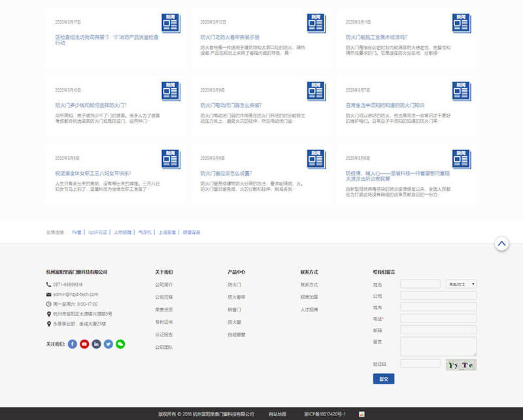Click the envelope icon beside admin@hzjd-tech.com
523x420 pixels.
tap(48, 295)
